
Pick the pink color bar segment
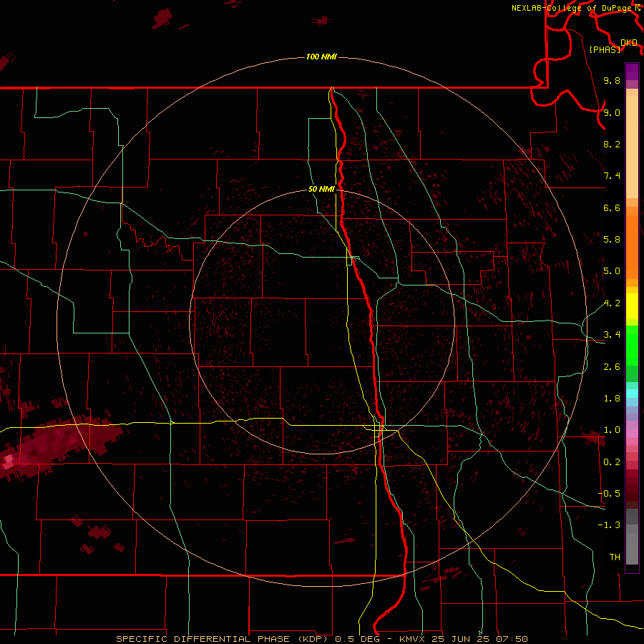(x=632, y=434)
